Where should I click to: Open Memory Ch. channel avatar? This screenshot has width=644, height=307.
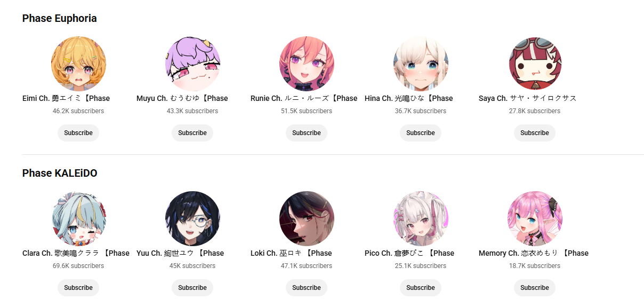click(x=535, y=218)
